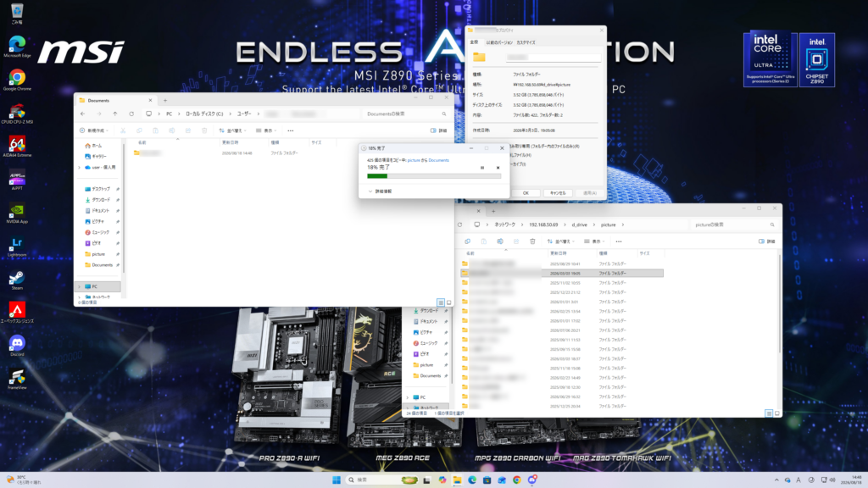Click キャンセル in the properties dialog

(x=558, y=193)
